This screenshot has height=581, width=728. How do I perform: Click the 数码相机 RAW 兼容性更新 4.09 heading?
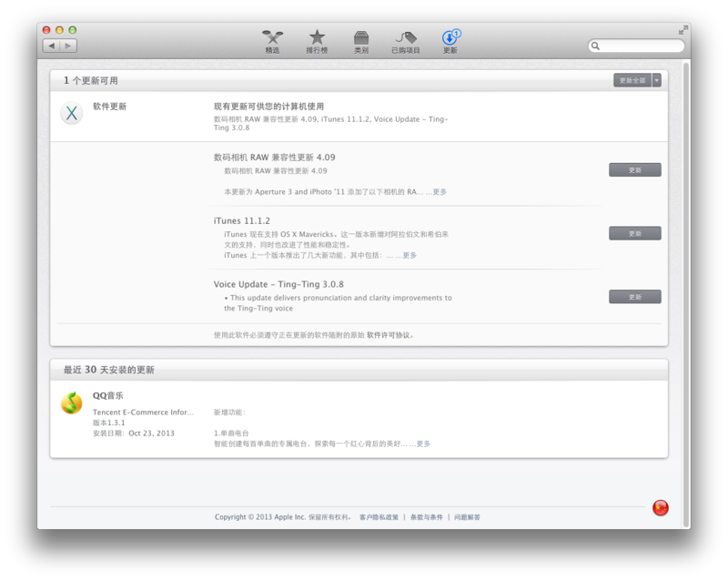coord(274,158)
